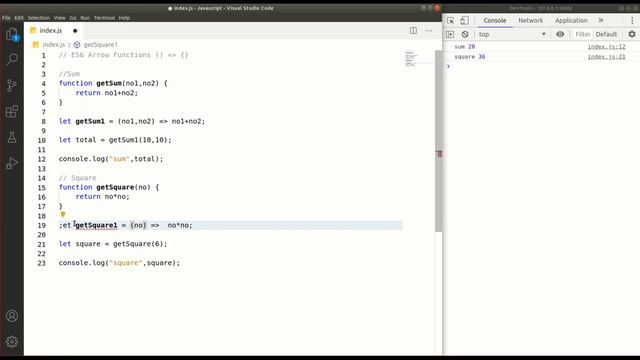Open the File menu

(x=6, y=18)
